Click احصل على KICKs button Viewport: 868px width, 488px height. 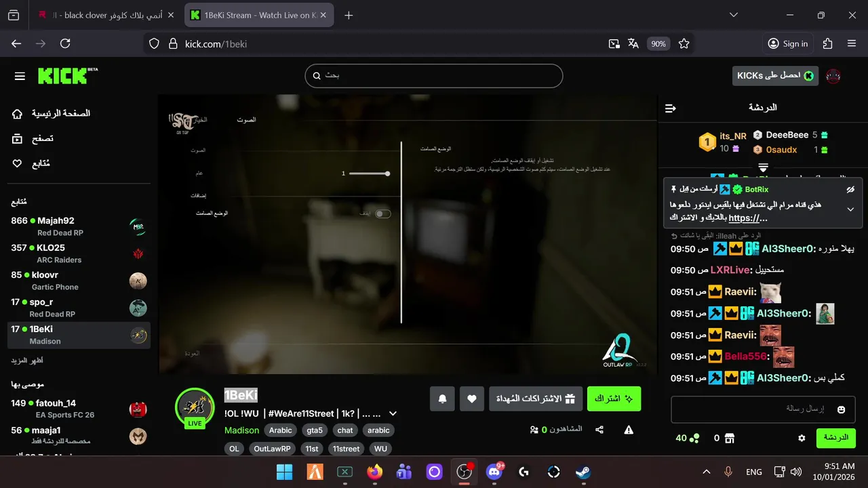point(775,76)
